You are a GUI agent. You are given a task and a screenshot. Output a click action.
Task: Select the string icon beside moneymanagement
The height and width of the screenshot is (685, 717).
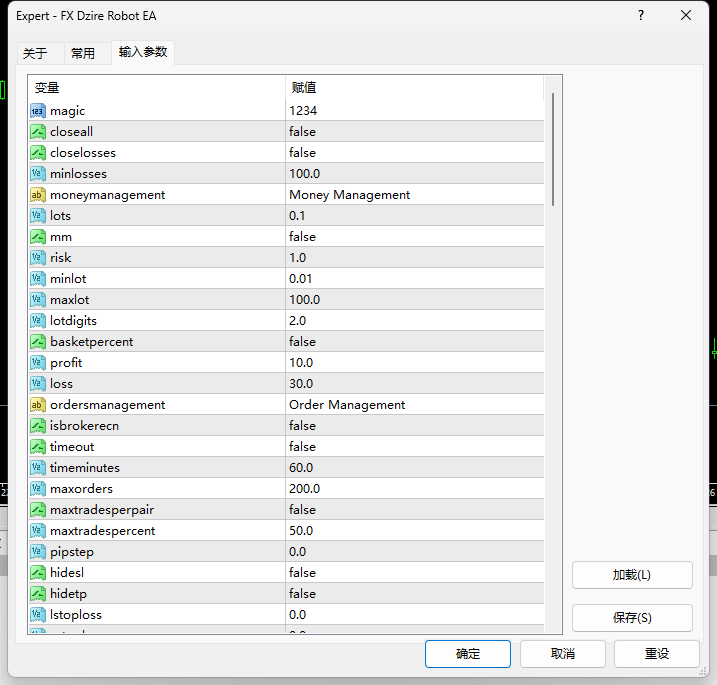[x=38, y=195]
